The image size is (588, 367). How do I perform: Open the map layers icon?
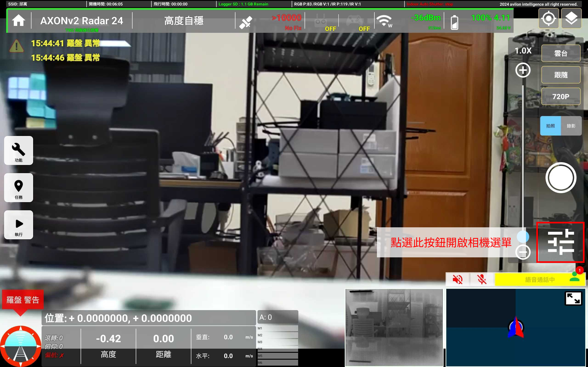click(571, 18)
